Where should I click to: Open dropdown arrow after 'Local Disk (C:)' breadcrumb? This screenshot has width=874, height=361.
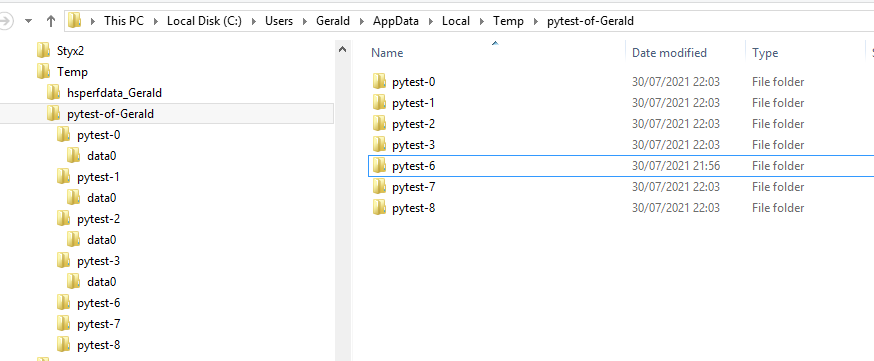254,21
